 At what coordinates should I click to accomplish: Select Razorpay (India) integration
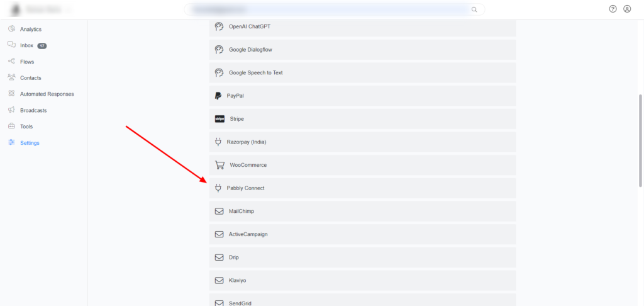click(362, 142)
